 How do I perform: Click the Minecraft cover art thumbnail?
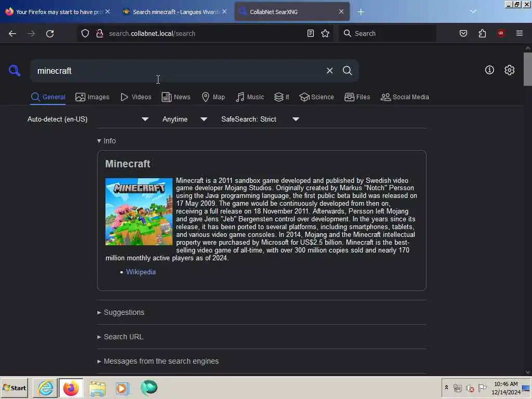coord(139,211)
